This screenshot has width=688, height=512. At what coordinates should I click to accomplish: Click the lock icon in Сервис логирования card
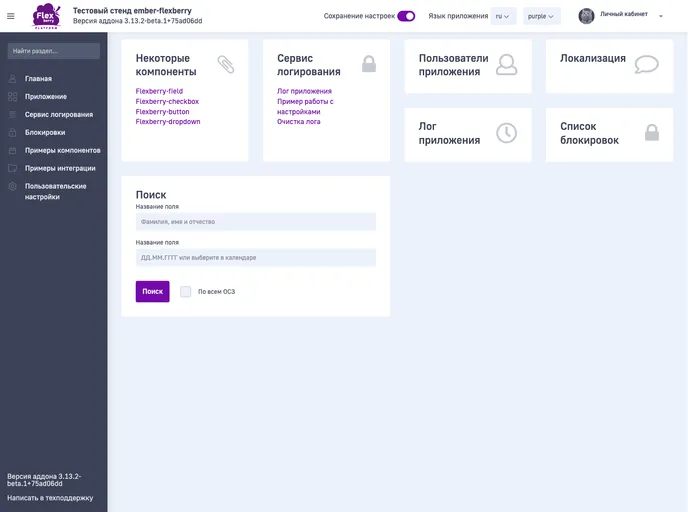(369, 64)
